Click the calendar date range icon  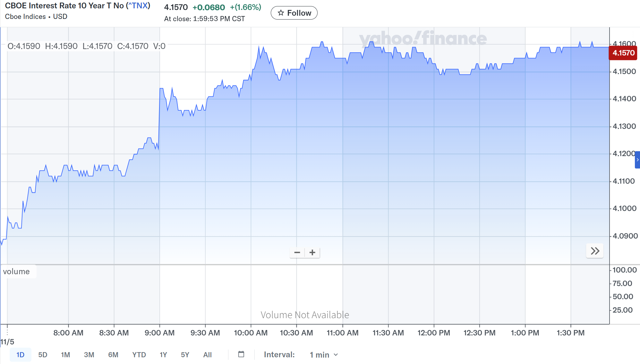click(241, 354)
